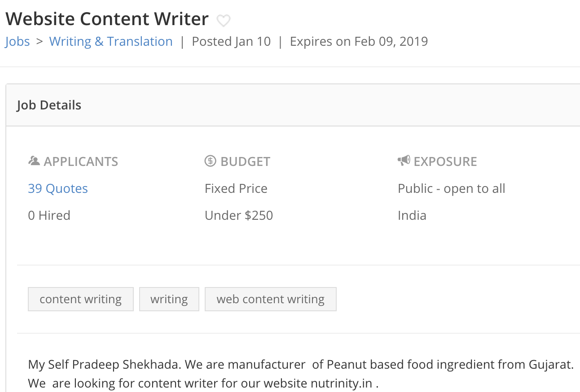Viewport: 580px width, 392px height.
Task: Click the icon beside APPLICANTS label
Action: (x=34, y=161)
